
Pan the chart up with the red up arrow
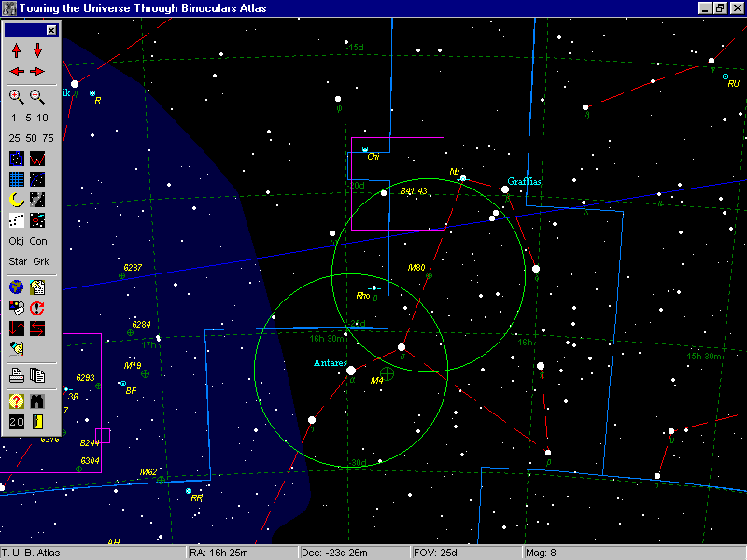coord(17,50)
